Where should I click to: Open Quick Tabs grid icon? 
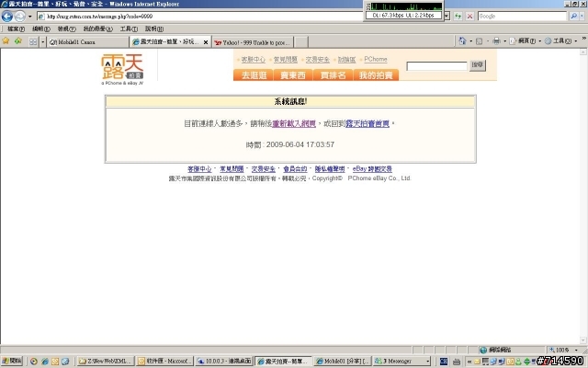(x=33, y=42)
